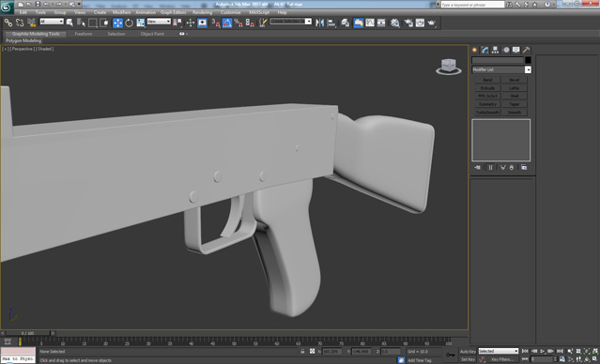Open the Tools menu
Viewport: 600px width, 364px height.
(40, 12)
